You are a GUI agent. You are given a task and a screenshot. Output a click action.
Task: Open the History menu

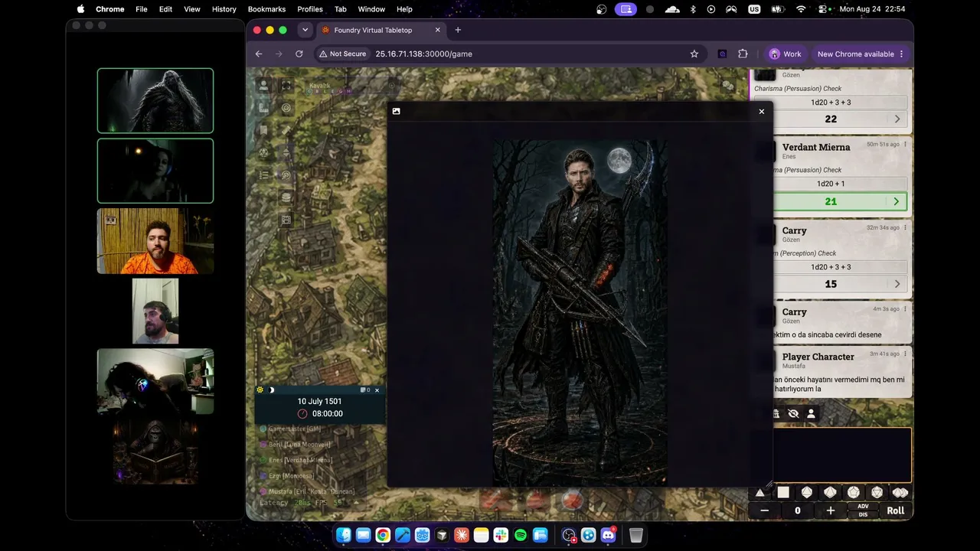[224, 9]
